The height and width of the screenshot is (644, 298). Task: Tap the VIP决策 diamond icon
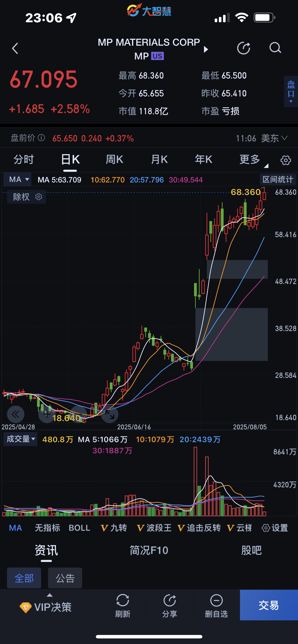26,607
